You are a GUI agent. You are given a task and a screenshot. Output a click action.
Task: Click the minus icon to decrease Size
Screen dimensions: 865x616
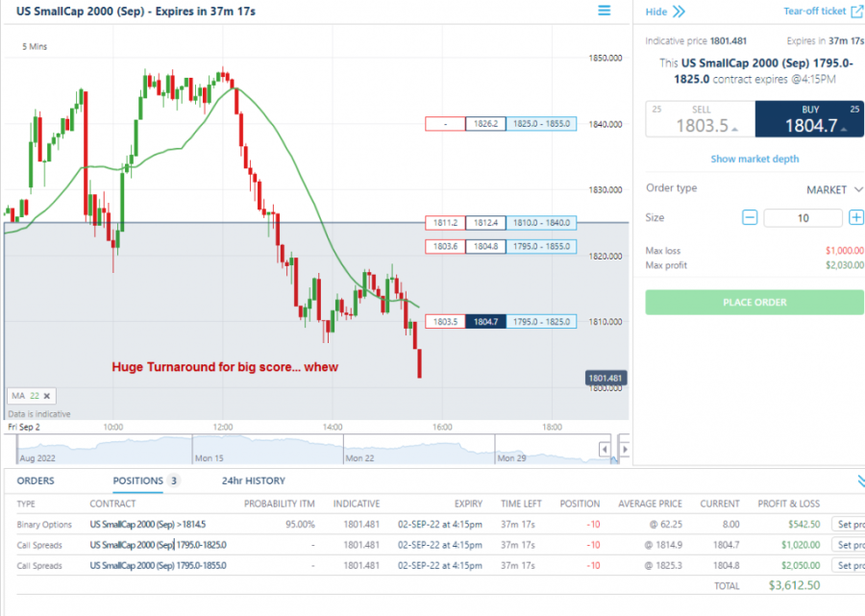pyautogui.click(x=749, y=217)
